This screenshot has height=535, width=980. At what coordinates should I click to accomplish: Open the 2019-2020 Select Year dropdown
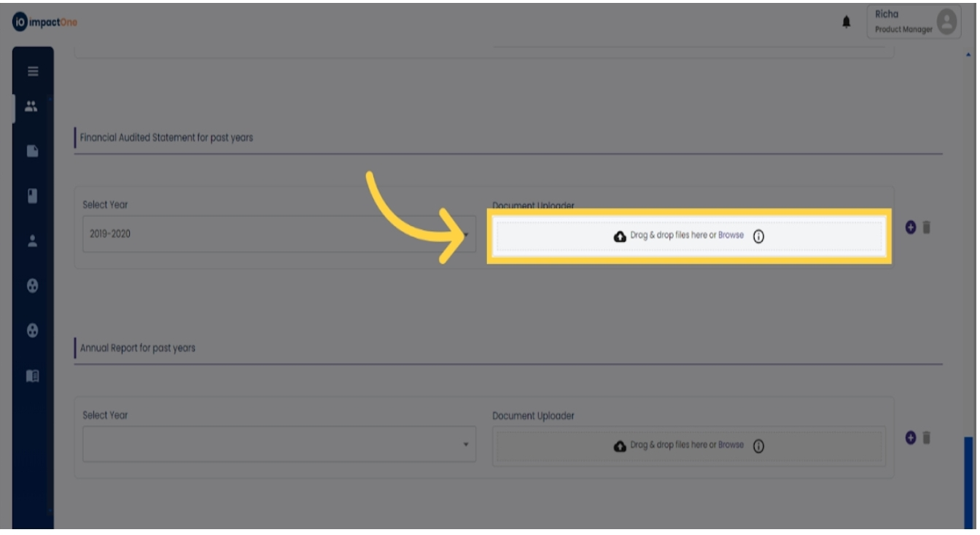[x=279, y=235]
